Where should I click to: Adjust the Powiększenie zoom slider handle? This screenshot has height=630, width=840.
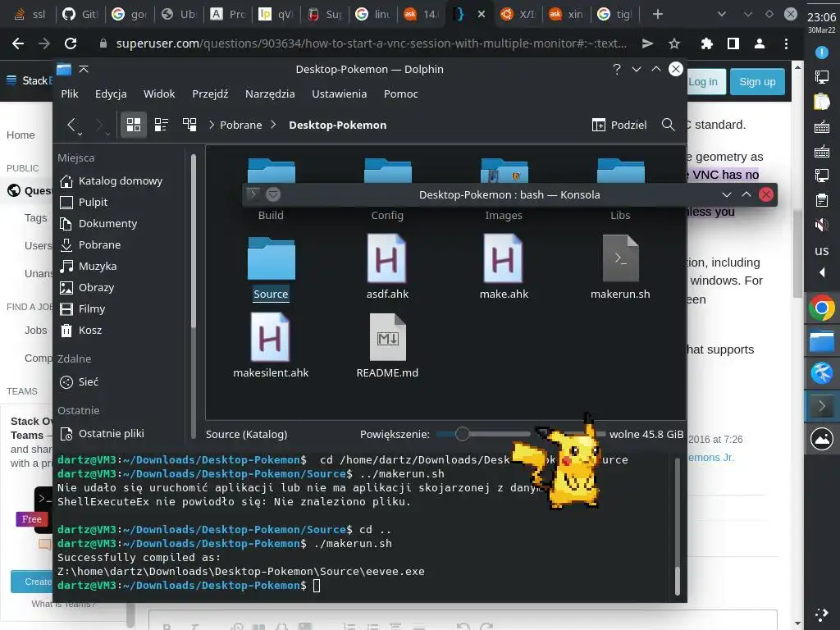[x=463, y=434]
